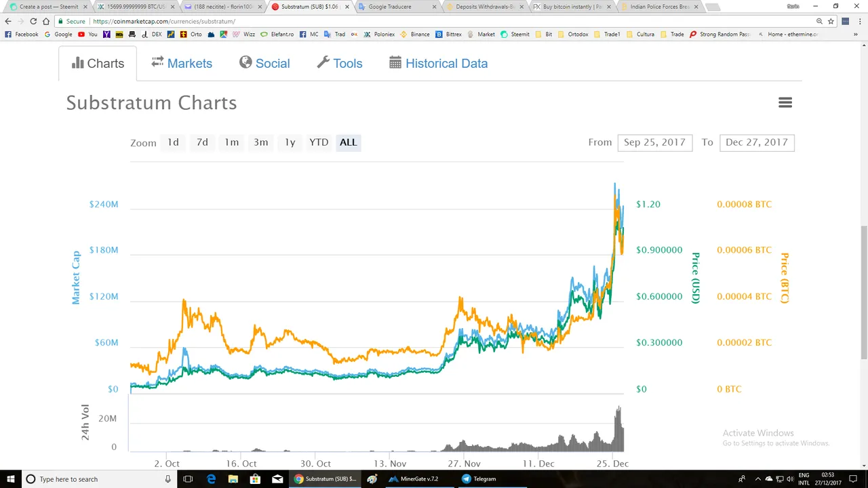Open the Strong Random Password bookmark
Image resolution: width=868 pixels, height=488 pixels.
(x=720, y=34)
